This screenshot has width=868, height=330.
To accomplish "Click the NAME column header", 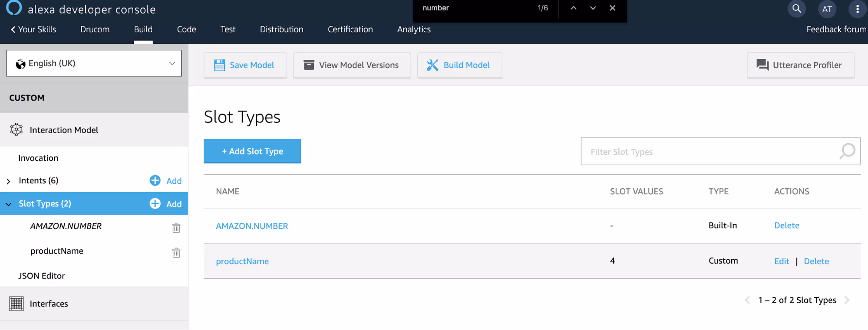I will click(x=228, y=192).
